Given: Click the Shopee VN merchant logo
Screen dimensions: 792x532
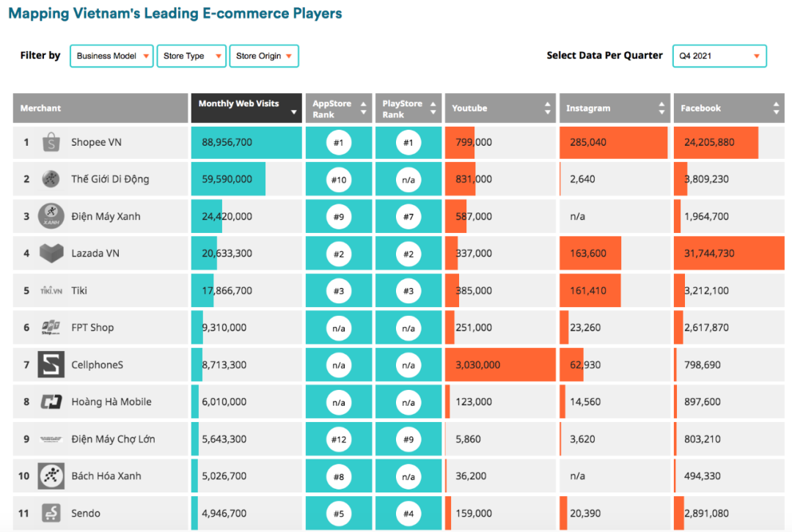Looking at the screenshot, I should [x=51, y=142].
